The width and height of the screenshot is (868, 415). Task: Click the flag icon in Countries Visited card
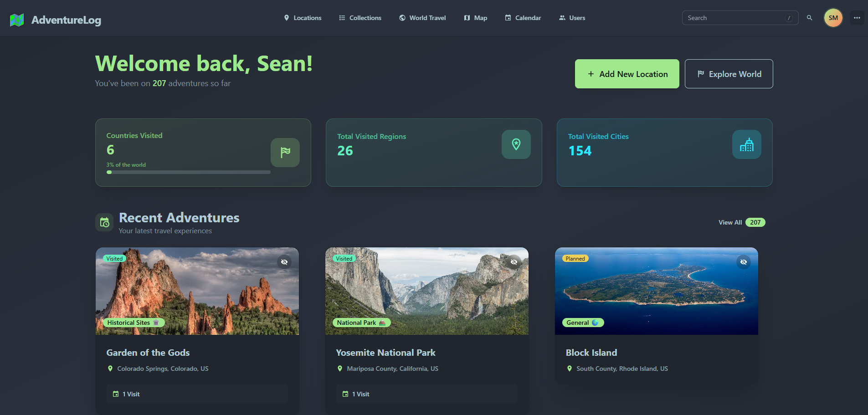point(285,152)
